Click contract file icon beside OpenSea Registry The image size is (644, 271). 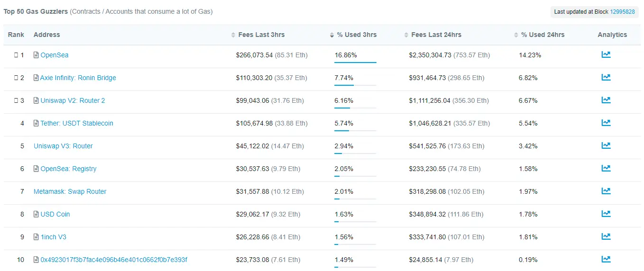[x=36, y=169]
